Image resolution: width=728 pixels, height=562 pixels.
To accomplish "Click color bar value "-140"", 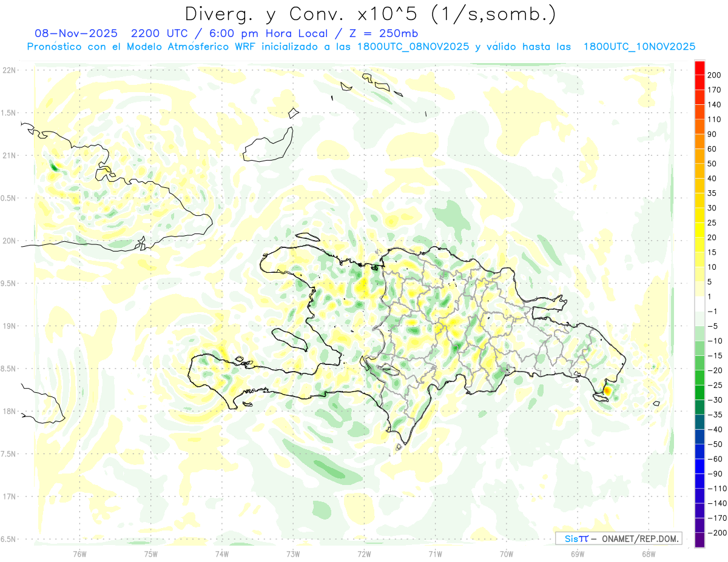I will pos(717,503).
